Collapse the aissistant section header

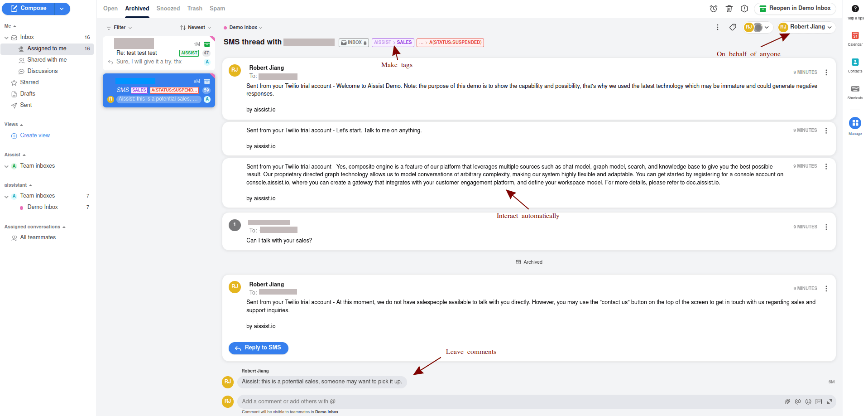pos(18,185)
